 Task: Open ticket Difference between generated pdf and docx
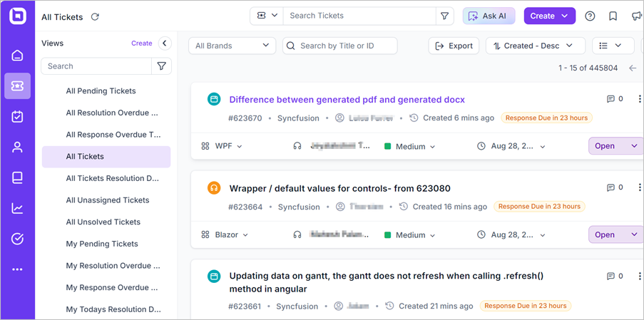pos(347,100)
